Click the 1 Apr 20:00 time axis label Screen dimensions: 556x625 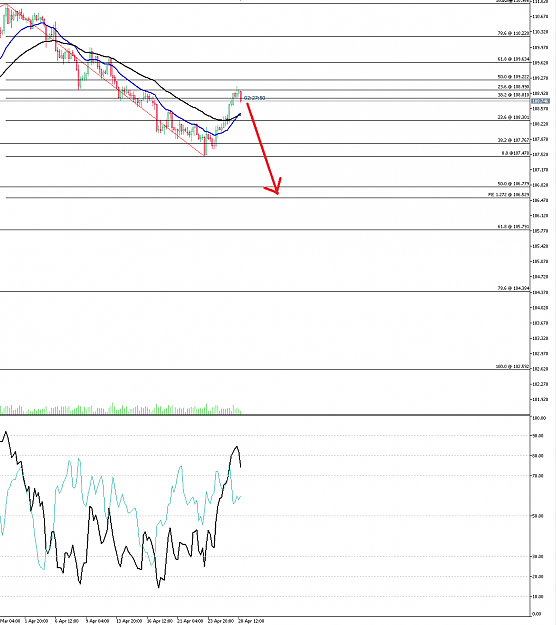pos(36,621)
